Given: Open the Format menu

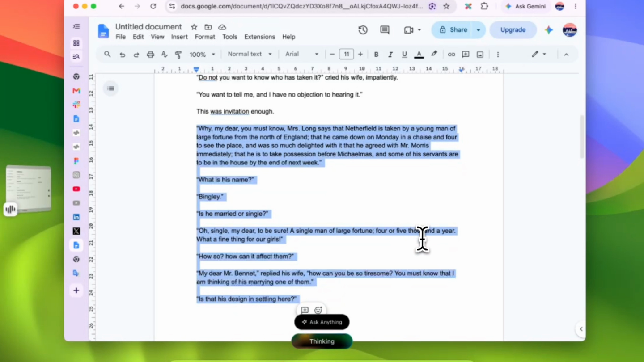Looking at the screenshot, I should pyautogui.click(x=205, y=37).
